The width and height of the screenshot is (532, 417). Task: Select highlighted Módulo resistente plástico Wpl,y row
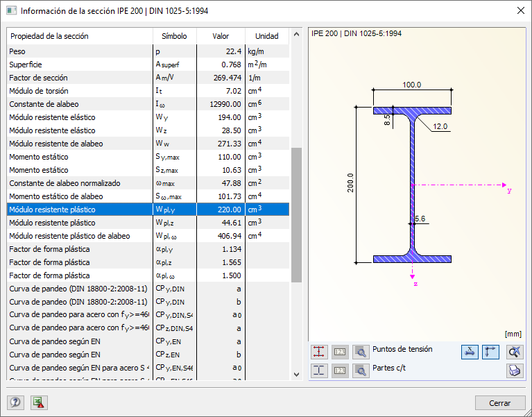[148, 210]
